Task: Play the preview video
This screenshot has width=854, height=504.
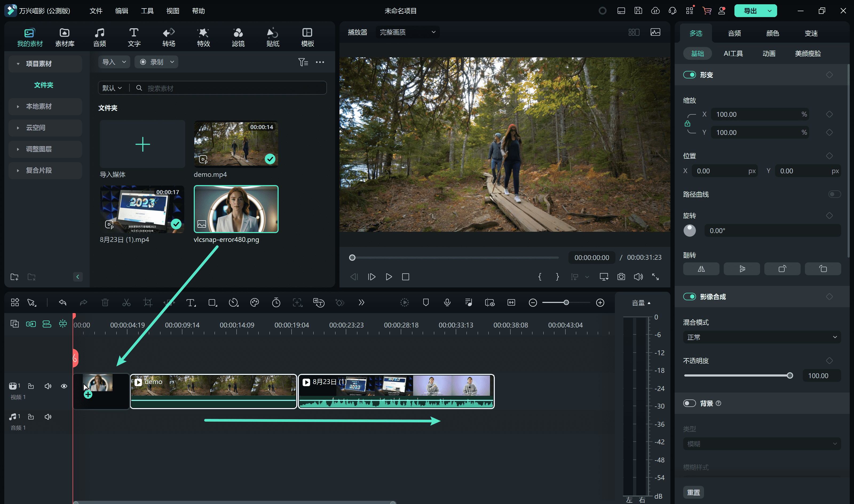Action: (389, 277)
